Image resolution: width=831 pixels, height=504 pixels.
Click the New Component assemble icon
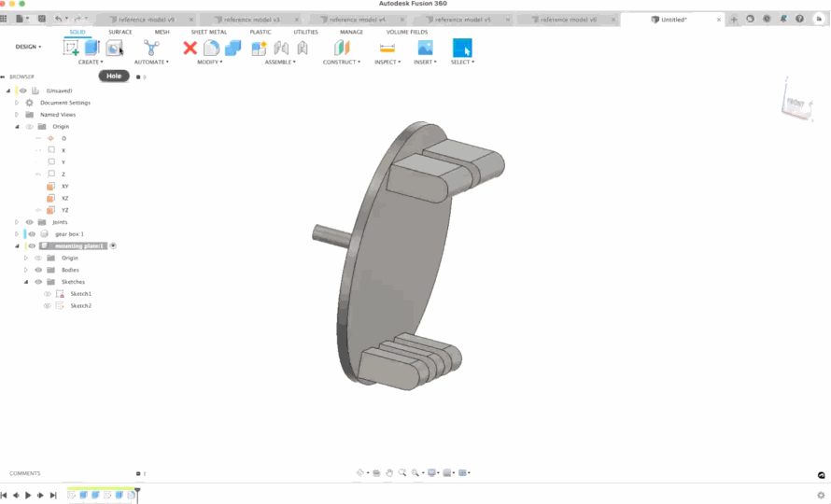(260, 49)
